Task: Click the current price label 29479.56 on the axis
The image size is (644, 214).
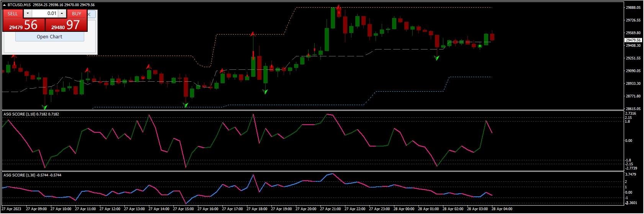Action: click(633, 40)
